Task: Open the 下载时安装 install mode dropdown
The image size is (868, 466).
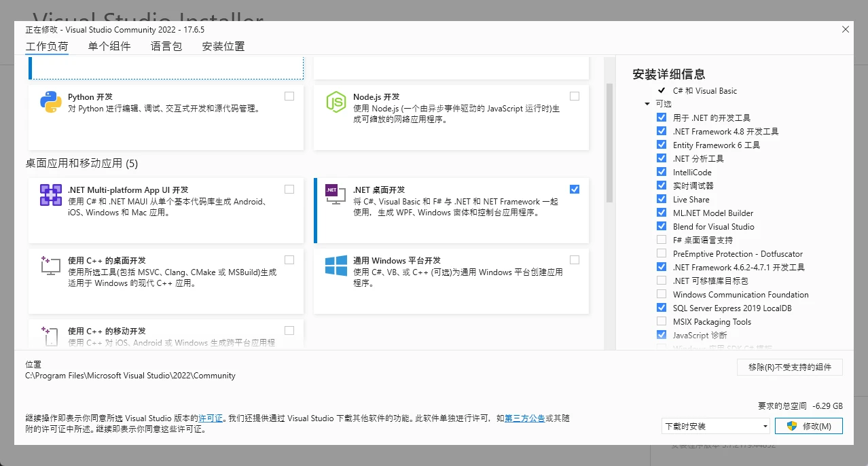Action: [x=715, y=426]
